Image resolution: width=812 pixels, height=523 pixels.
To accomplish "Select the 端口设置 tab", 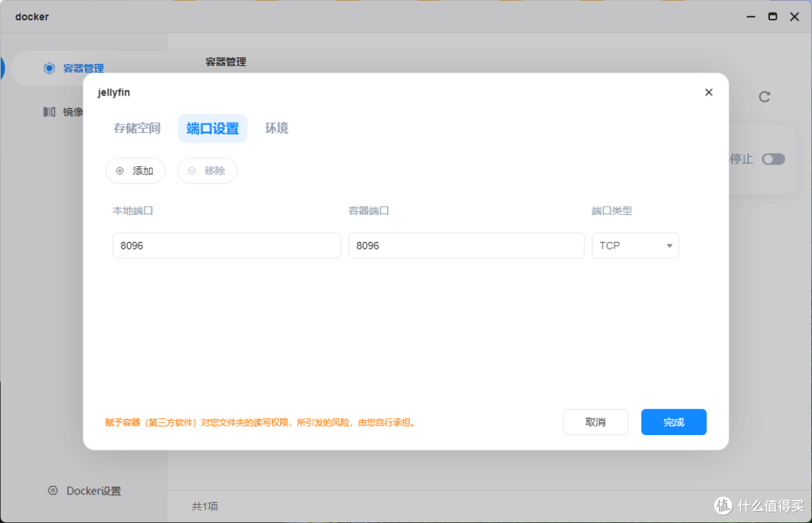I will [213, 128].
